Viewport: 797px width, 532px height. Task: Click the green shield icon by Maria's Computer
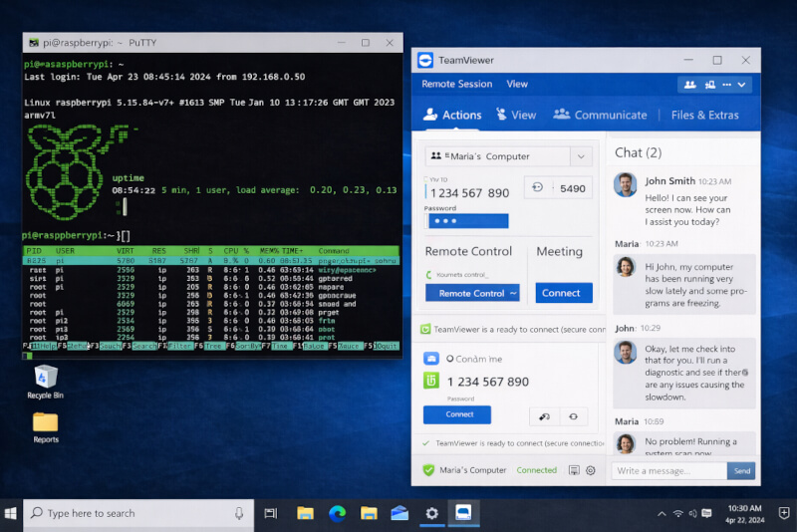coord(428,470)
